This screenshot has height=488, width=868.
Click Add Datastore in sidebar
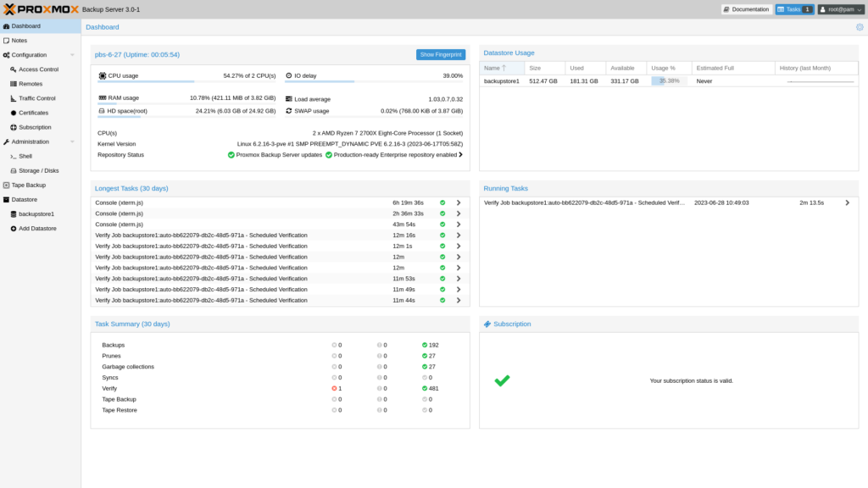coord(39,229)
